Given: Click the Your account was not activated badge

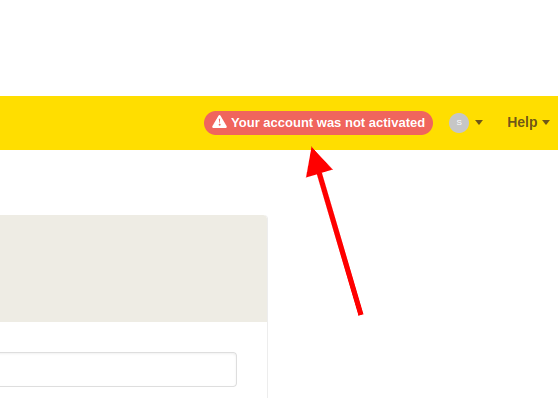Looking at the screenshot, I should [x=318, y=123].
